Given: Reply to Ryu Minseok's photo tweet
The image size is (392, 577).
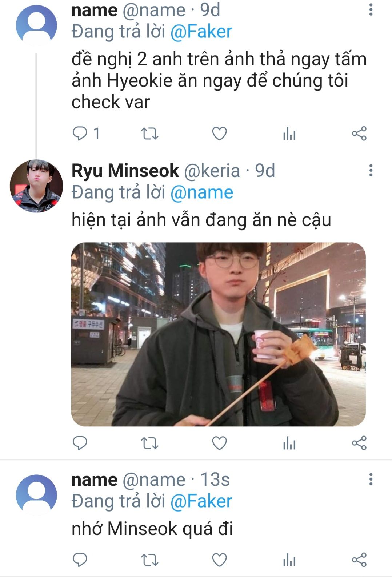Looking at the screenshot, I should point(80,443).
